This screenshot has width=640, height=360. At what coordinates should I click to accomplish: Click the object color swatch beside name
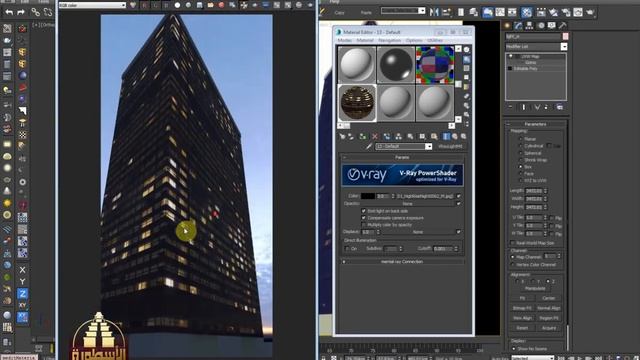click(x=565, y=36)
